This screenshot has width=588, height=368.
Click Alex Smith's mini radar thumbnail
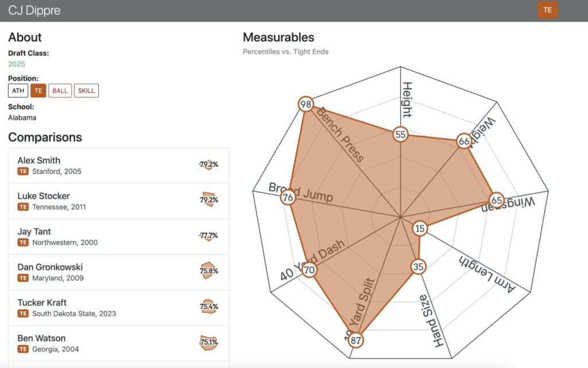coord(208,164)
